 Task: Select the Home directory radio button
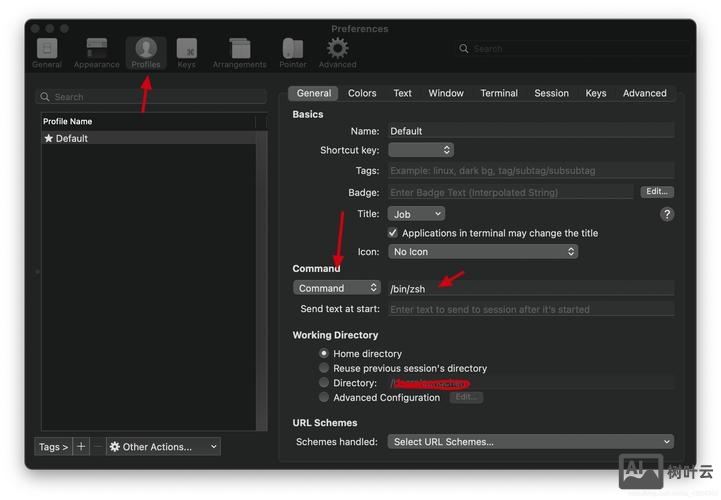(x=324, y=354)
